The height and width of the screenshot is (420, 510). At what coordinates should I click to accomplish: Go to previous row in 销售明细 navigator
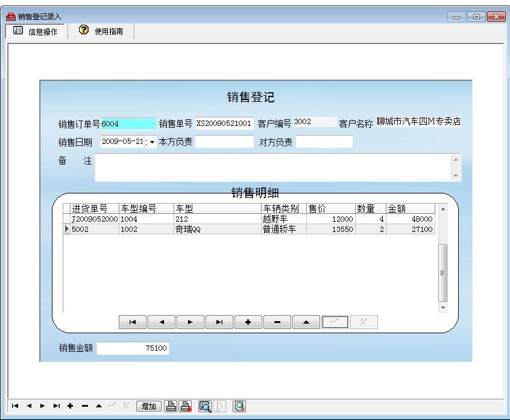[162, 322]
